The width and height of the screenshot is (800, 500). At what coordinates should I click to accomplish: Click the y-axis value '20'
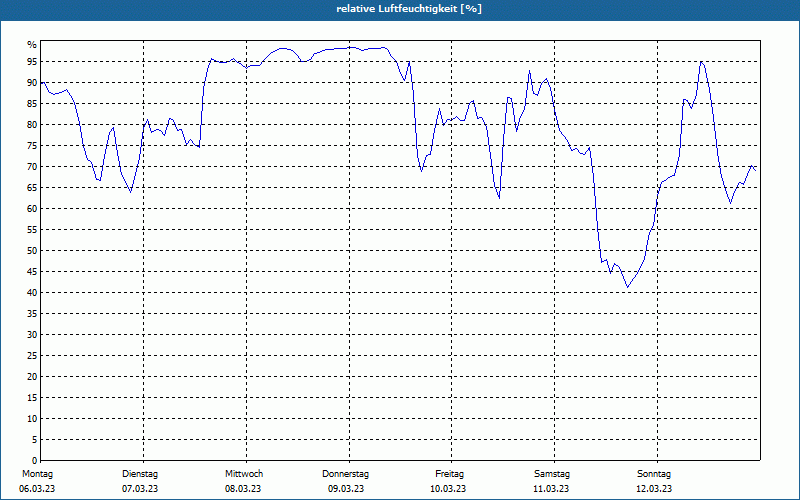(x=32, y=377)
